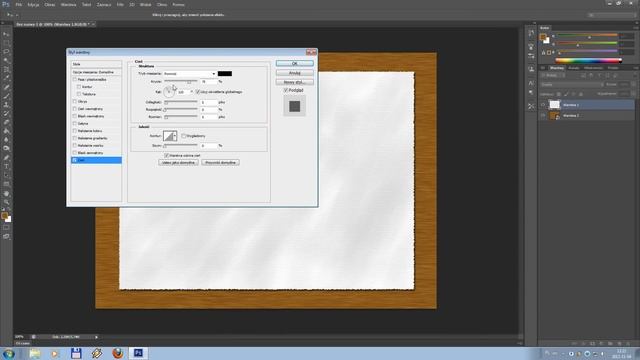Image resolution: width=640 pixels, height=360 pixels.
Task: Open the status bar info arrow
Action: coord(96,337)
